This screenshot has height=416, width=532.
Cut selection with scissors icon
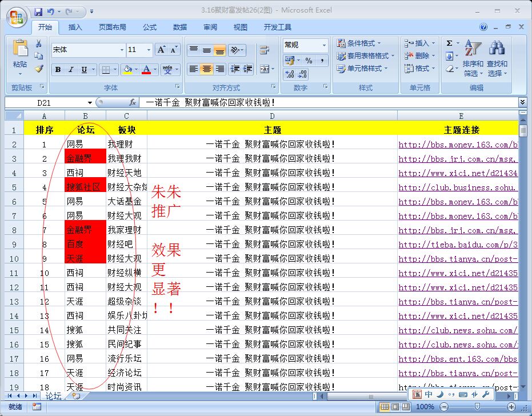[x=39, y=43]
